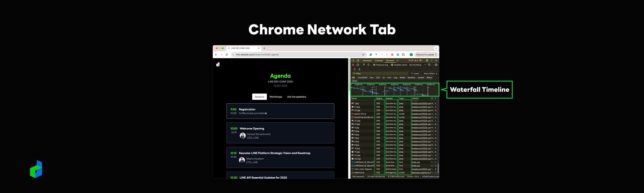Close the LINE DEV CONF 2025 tab
This screenshot has height=193, width=644.
click(259, 48)
